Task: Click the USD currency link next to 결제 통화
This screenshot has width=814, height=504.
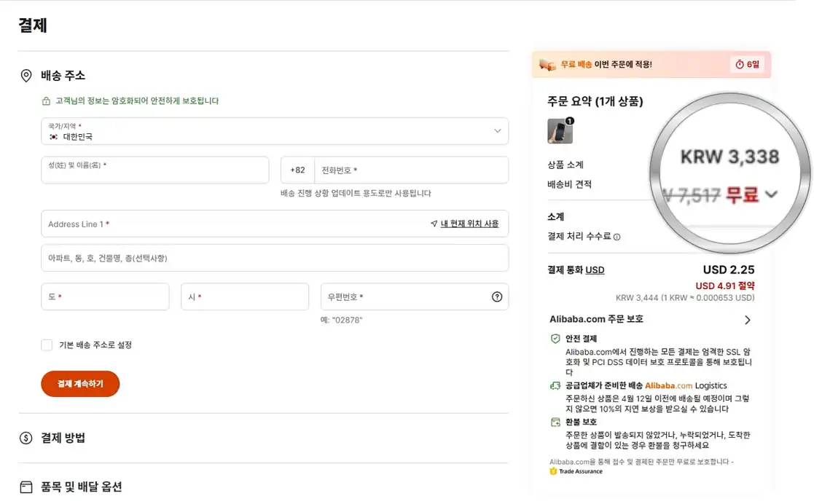Action: coord(595,270)
